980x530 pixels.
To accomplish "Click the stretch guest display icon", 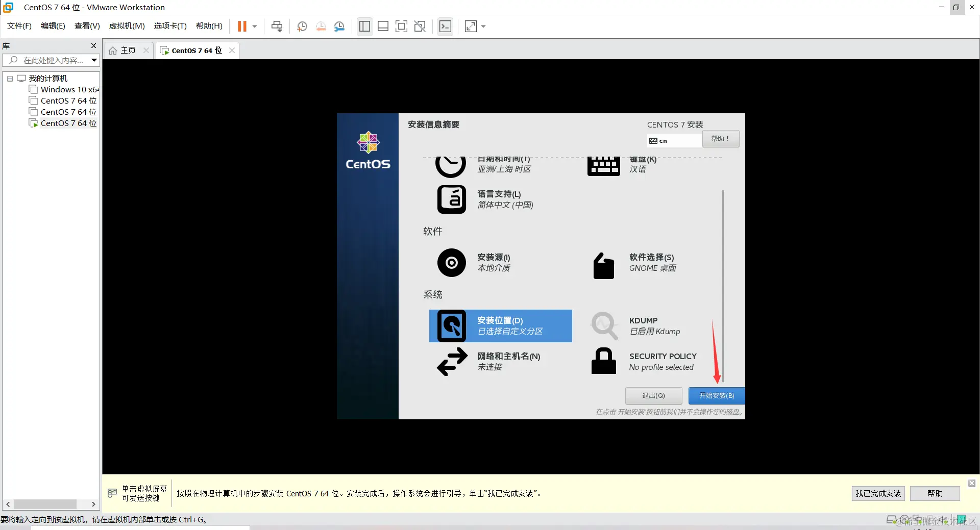I will pos(471,27).
